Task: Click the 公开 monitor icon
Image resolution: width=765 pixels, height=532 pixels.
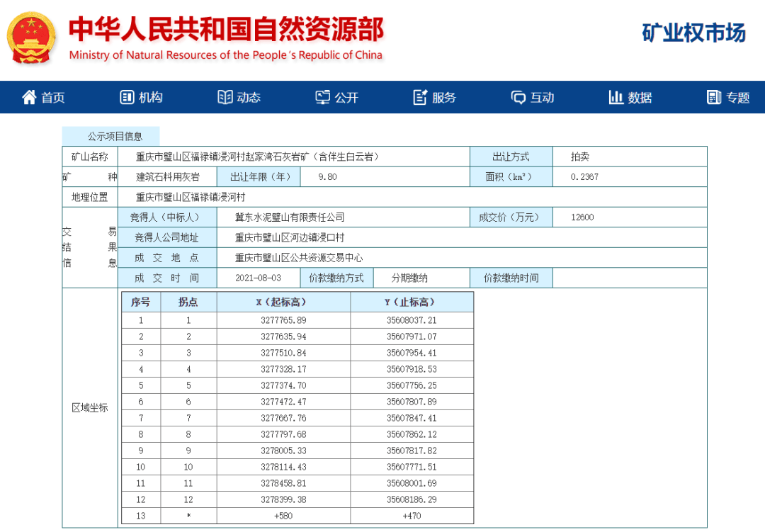Action: click(x=322, y=98)
